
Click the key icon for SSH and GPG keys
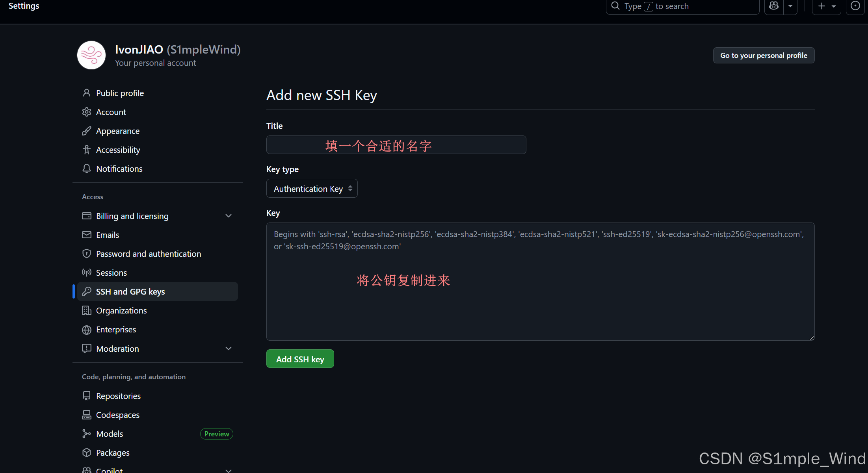87,291
